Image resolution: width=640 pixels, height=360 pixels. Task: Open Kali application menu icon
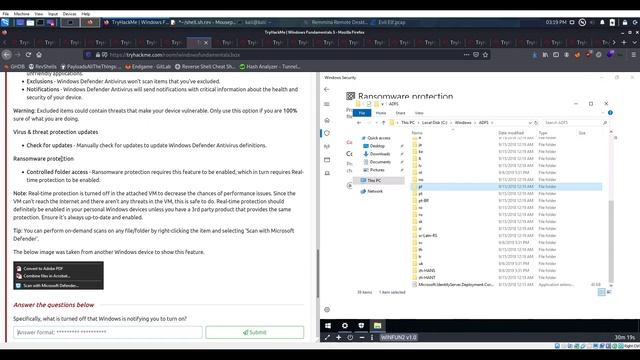pos(5,22)
